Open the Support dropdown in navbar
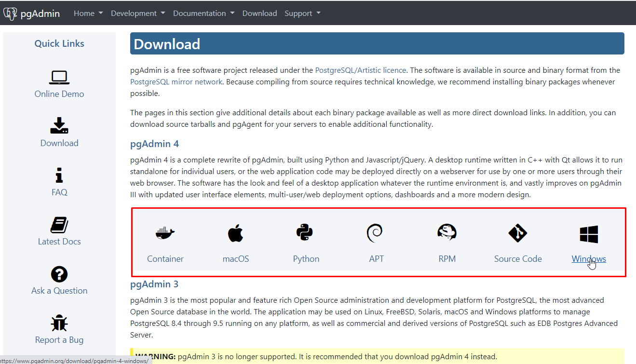The height and width of the screenshot is (364, 636). coord(302,13)
